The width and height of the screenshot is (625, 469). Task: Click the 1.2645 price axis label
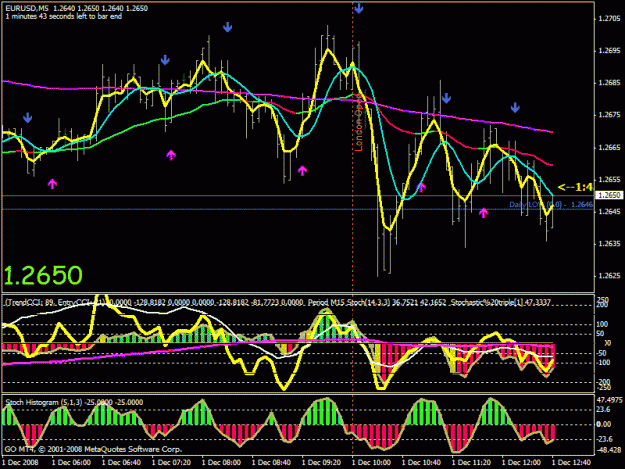pos(609,212)
